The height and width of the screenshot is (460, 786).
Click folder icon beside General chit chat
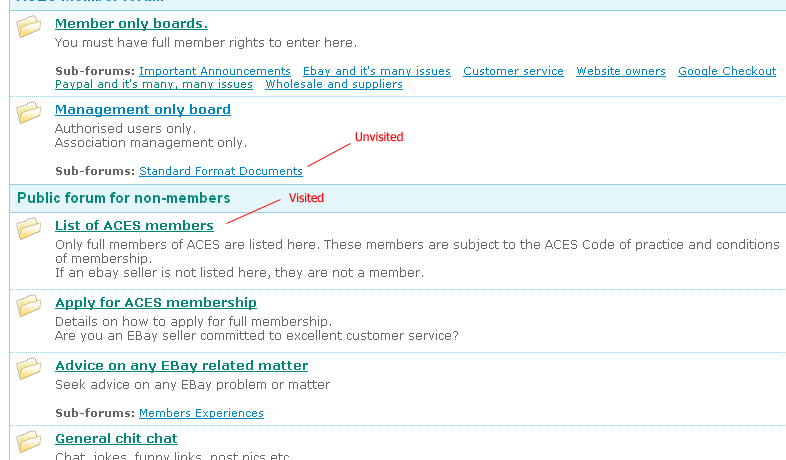pyautogui.click(x=29, y=442)
